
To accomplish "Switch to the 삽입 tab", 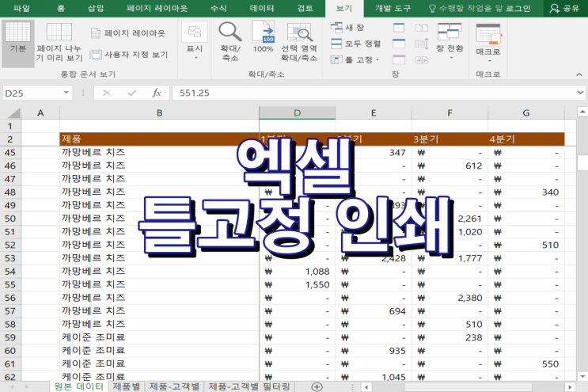I will point(96,8).
